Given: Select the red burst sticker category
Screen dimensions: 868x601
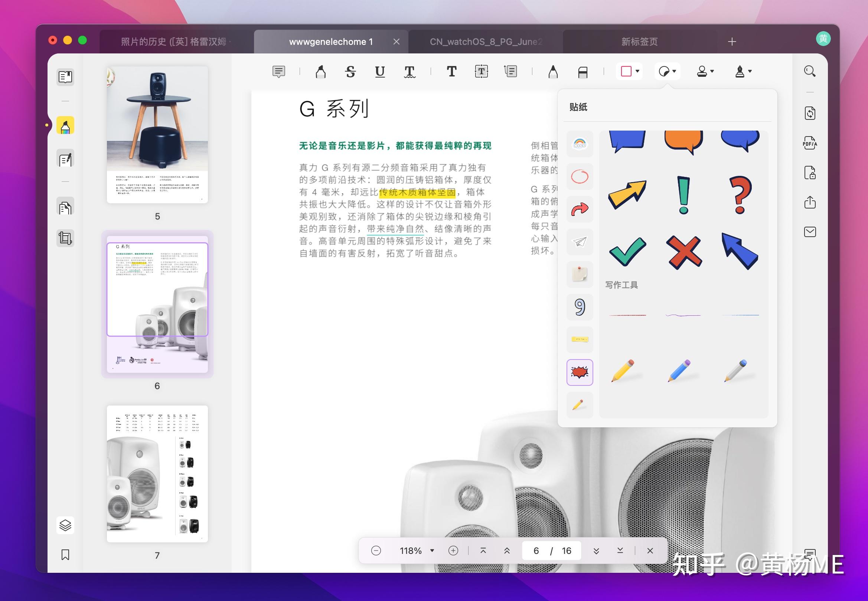Looking at the screenshot, I should point(580,372).
